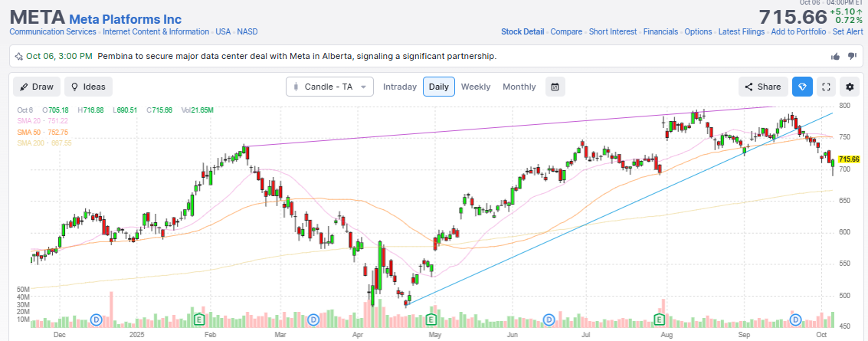Open the Ideas lightbulb button

coord(89,87)
